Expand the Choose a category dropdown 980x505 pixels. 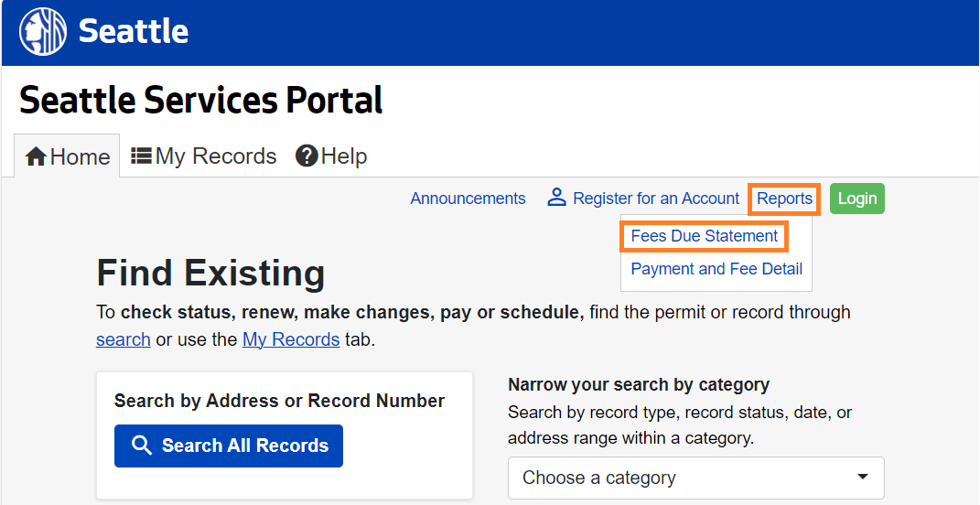point(695,478)
